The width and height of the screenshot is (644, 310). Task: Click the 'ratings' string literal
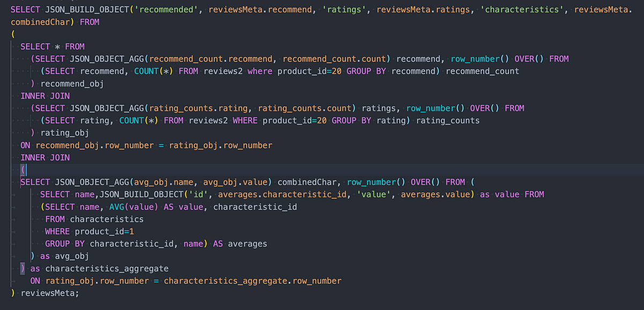[345, 9]
